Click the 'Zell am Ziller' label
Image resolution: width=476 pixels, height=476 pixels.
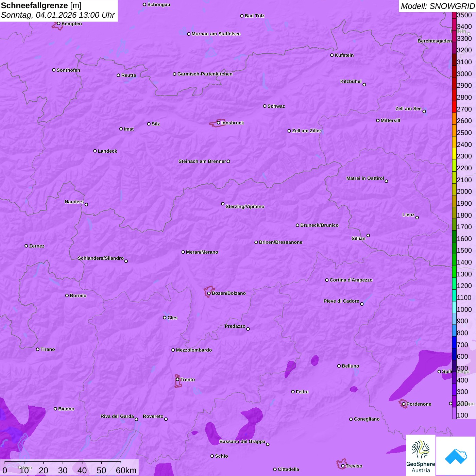click(x=307, y=131)
